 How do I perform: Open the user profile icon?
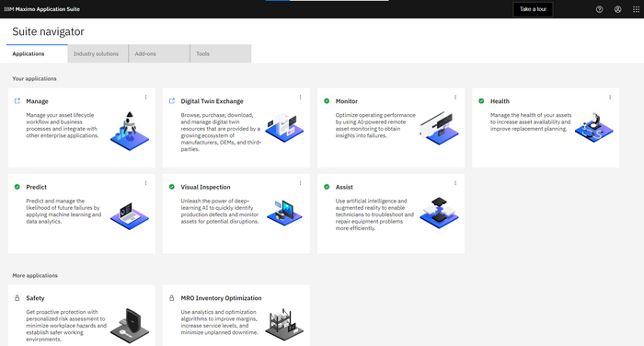pyautogui.click(x=617, y=9)
